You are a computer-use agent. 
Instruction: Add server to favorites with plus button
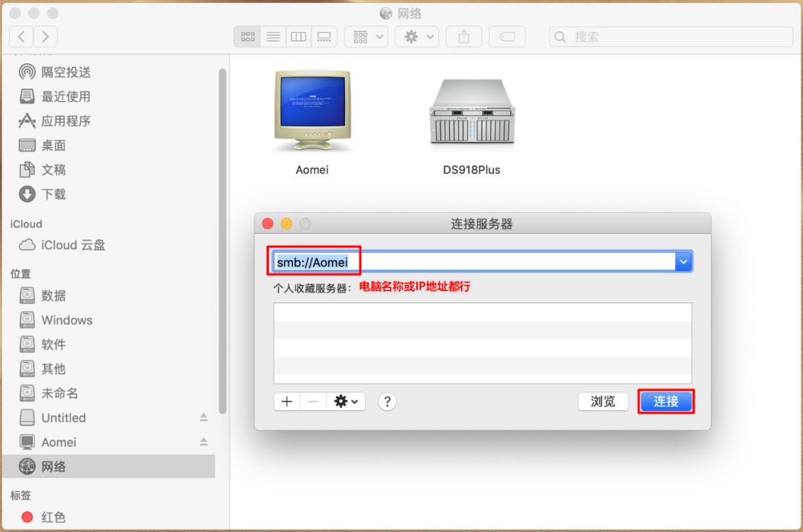287,401
